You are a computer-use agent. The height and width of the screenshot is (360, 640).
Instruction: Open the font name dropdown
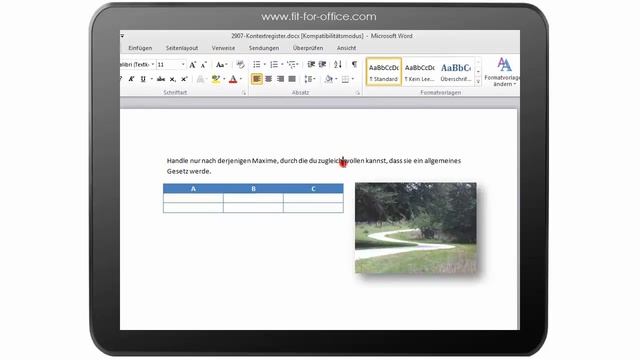(153, 64)
